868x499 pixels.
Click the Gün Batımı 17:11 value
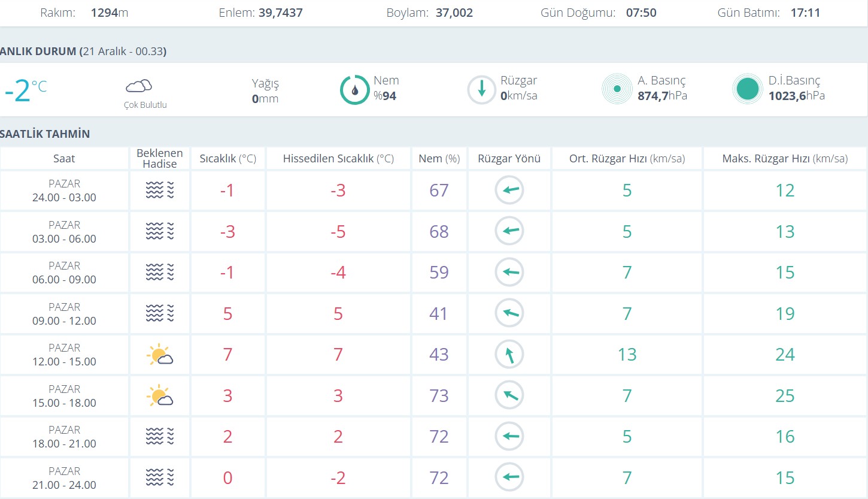[805, 13]
